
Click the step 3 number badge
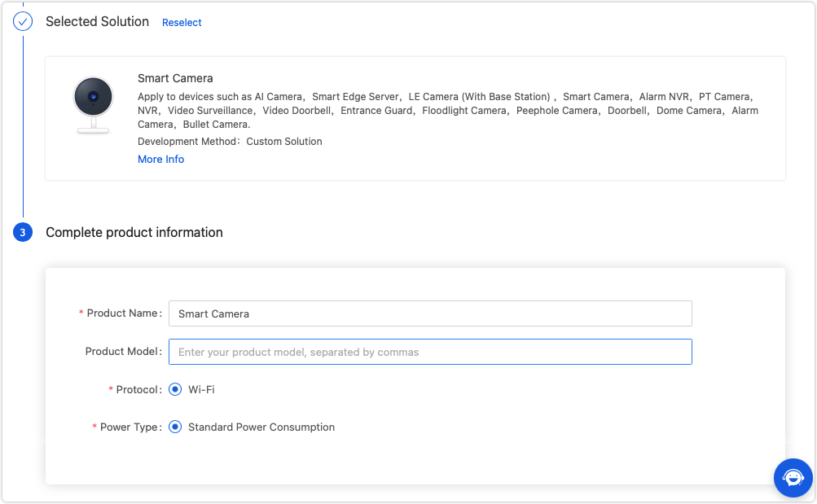[x=23, y=233]
